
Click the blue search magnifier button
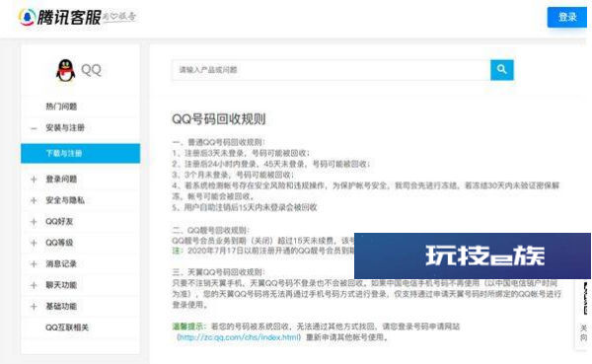point(502,70)
